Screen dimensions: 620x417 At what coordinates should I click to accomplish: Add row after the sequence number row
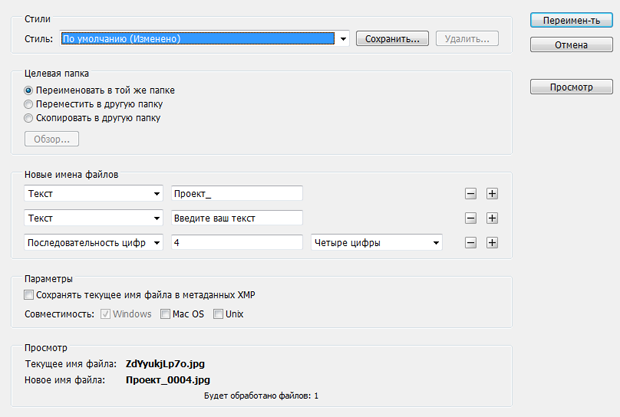(x=491, y=242)
